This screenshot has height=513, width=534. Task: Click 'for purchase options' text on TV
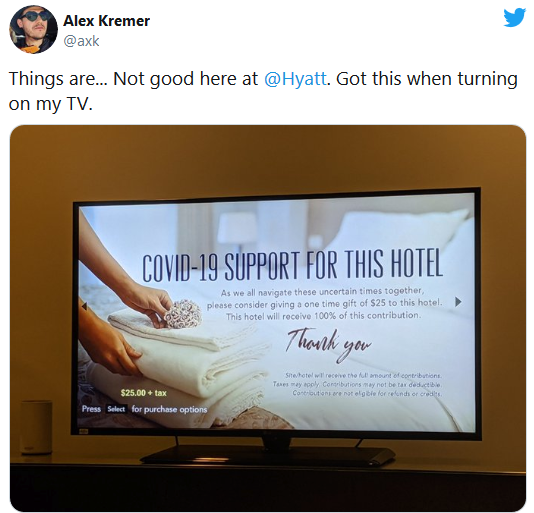169,409
